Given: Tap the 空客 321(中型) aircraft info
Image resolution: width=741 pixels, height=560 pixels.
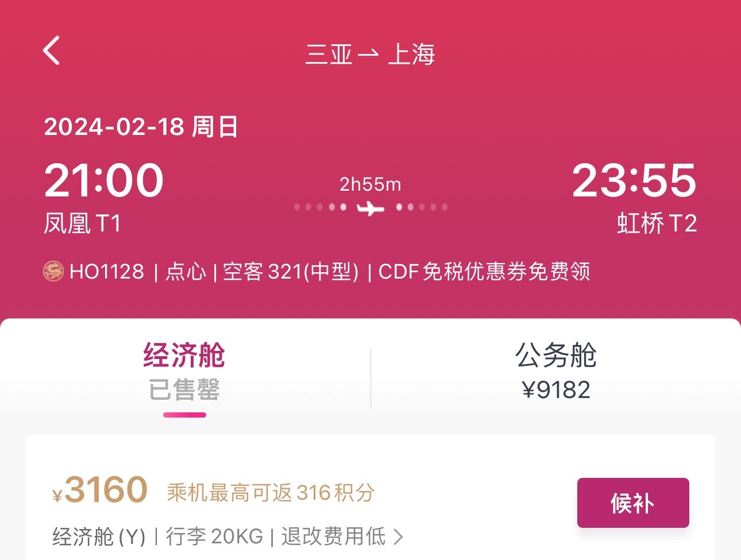Looking at the screenshot, I should (290, 271).
